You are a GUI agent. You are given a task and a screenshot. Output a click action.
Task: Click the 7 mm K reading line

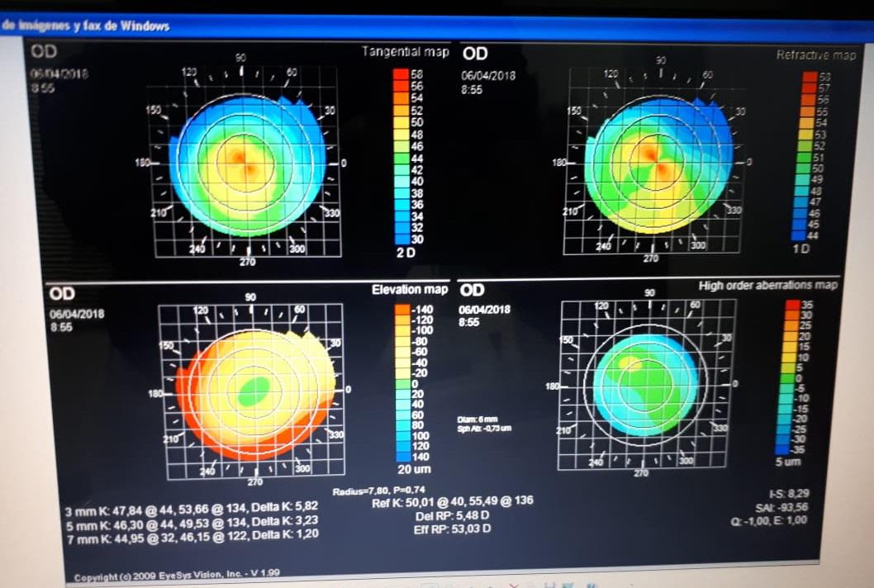[191, 534]
